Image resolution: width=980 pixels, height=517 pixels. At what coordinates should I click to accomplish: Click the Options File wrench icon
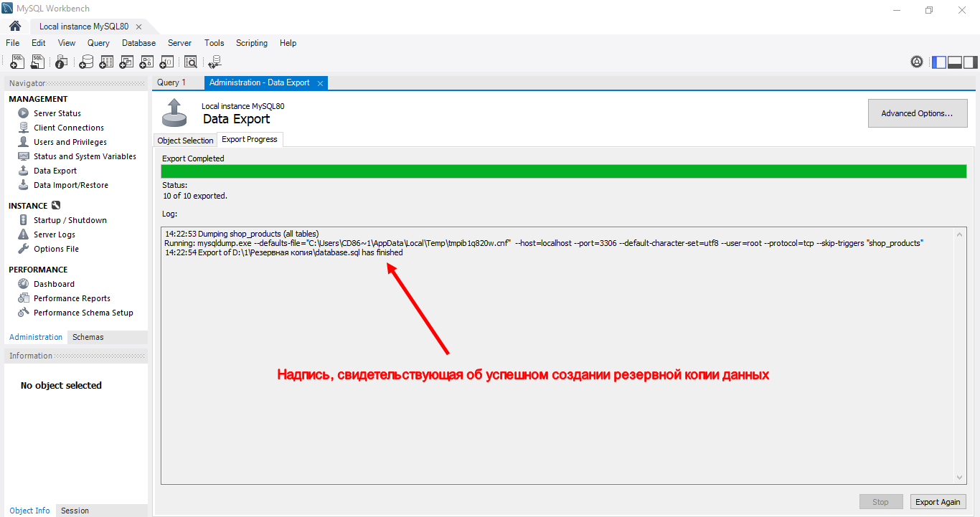[x=23, y=249]
